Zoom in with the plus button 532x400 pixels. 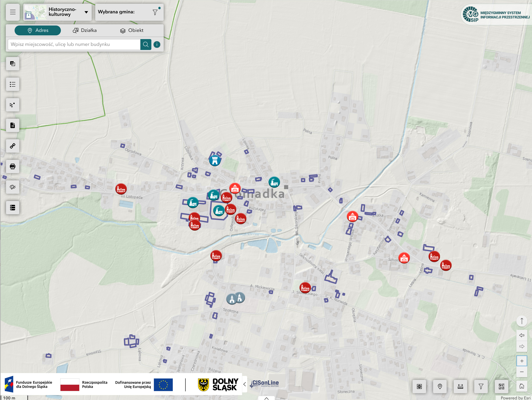pos(522,361)
